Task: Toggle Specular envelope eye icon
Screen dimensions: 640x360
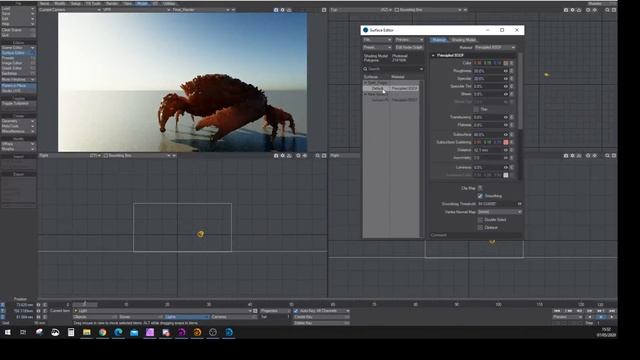Action: (506, 78)
